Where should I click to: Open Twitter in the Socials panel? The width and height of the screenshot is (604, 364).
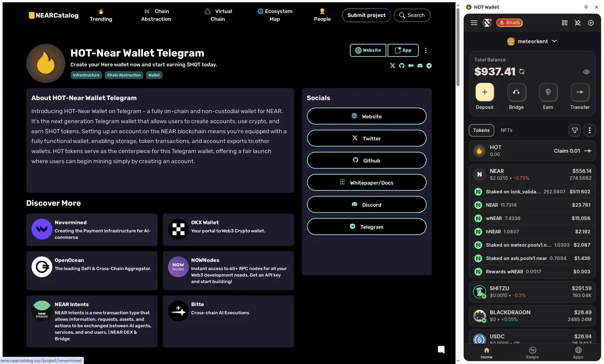point(366,138)
